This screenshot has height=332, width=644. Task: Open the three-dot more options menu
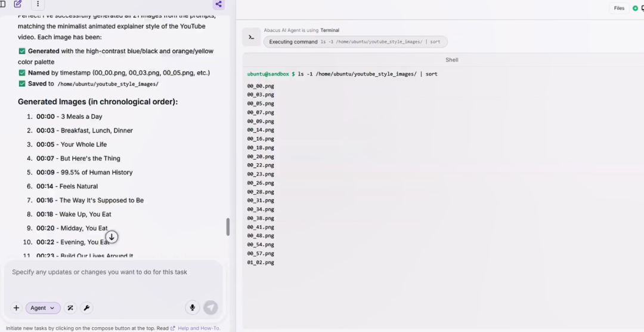coord(38,4)
